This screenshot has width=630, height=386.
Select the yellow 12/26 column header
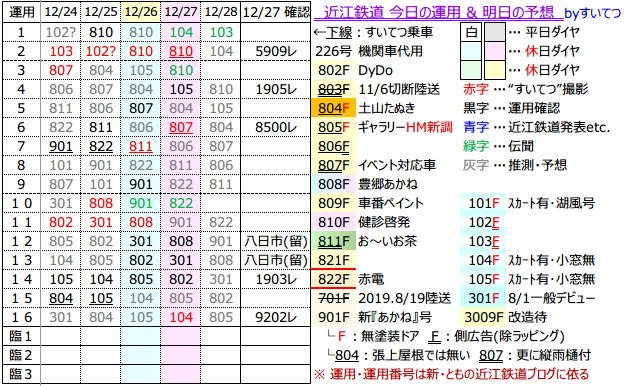click(141, 12)
